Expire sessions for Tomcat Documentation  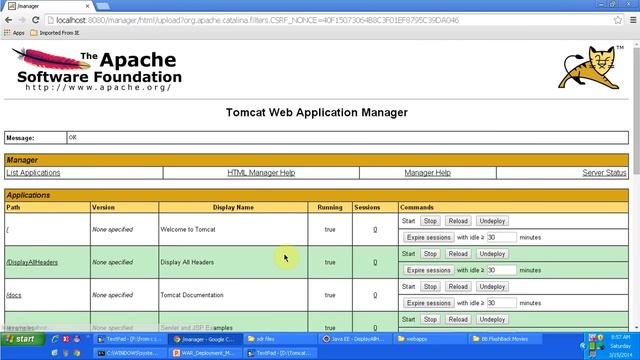429,303
